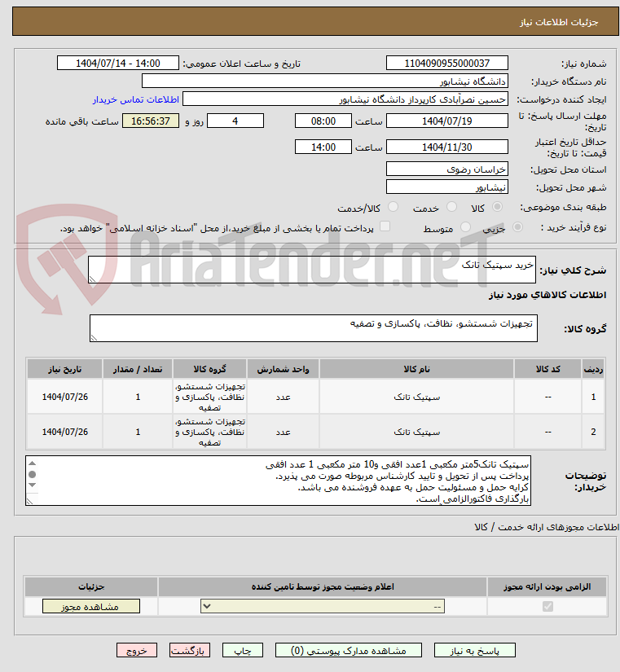Click the پاسخ به نیاز button
Viewport: 620px width, 672px height.
click(475, 650)
